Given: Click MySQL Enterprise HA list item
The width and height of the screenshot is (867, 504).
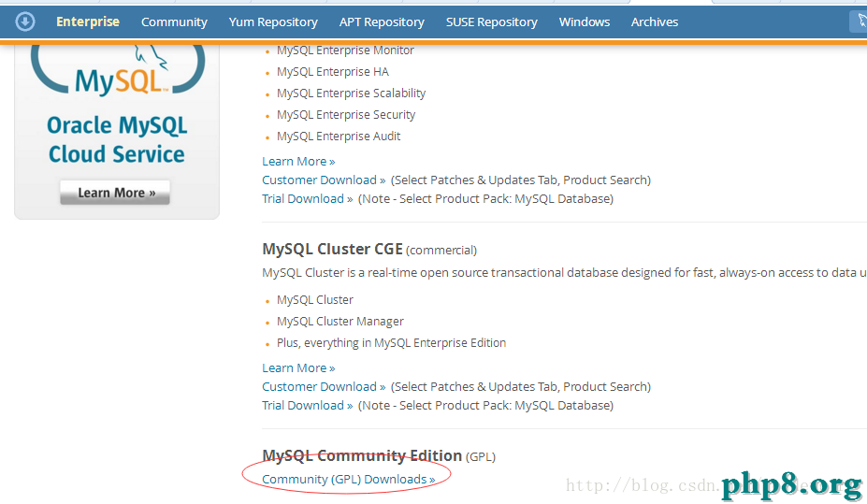Looking at the screenshot, I should click(333, 72).
